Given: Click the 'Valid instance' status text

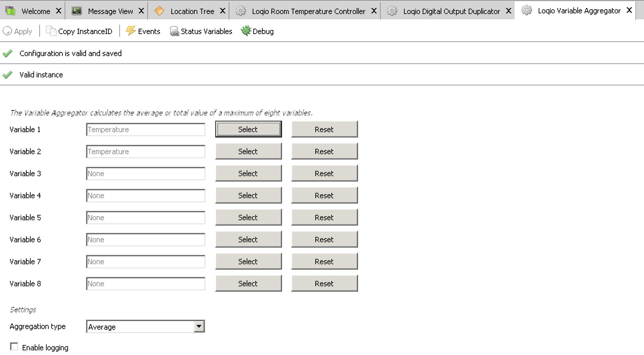Looking at the screenshot, I should tap(41, 75).
